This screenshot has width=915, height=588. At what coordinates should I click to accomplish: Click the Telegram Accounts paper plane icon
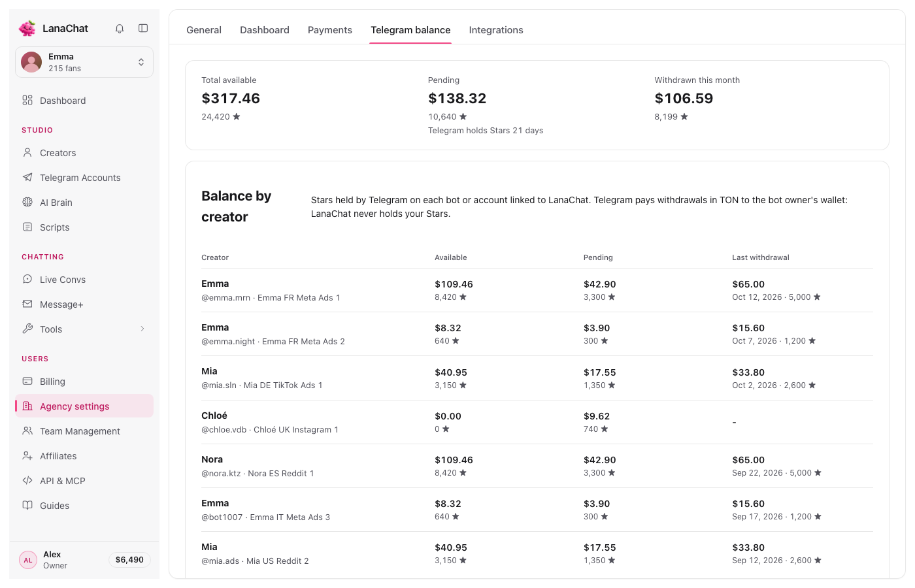pyautogui.click(x=27, y=177)
